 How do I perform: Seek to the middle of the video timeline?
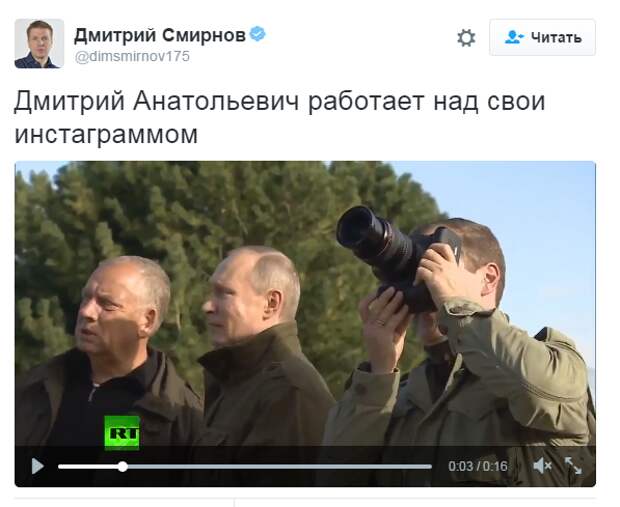click(x=245, y=467)
